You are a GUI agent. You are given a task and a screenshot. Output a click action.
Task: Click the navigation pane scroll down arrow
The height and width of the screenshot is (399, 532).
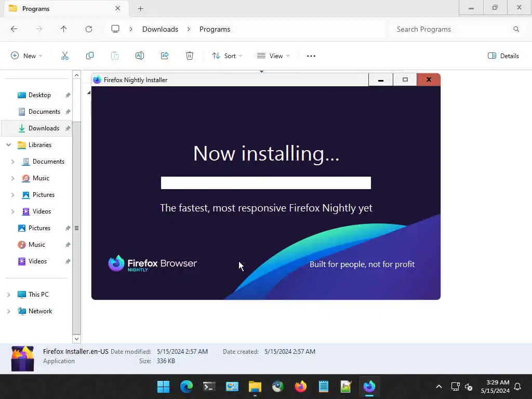point(77,339)
